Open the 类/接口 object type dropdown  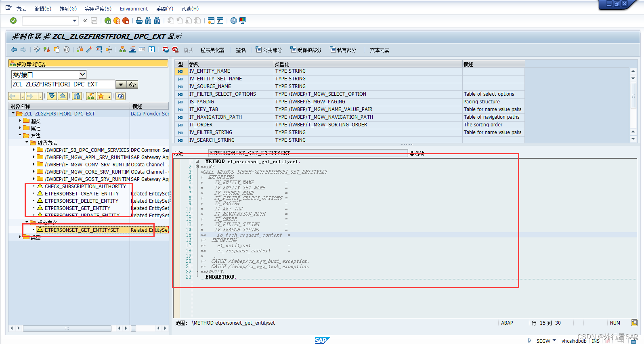(x=83, y=74)
